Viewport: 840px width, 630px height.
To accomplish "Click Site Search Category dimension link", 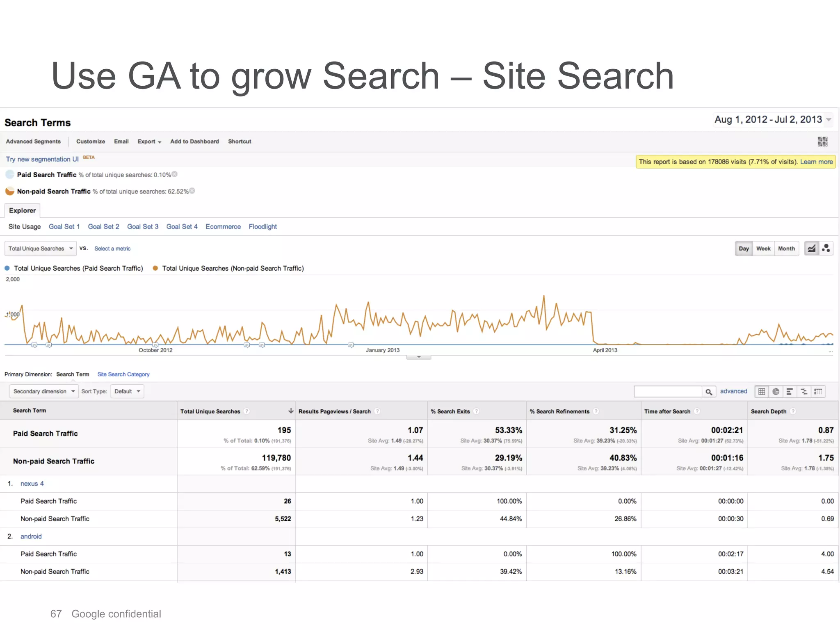I will tap(123, 374).
